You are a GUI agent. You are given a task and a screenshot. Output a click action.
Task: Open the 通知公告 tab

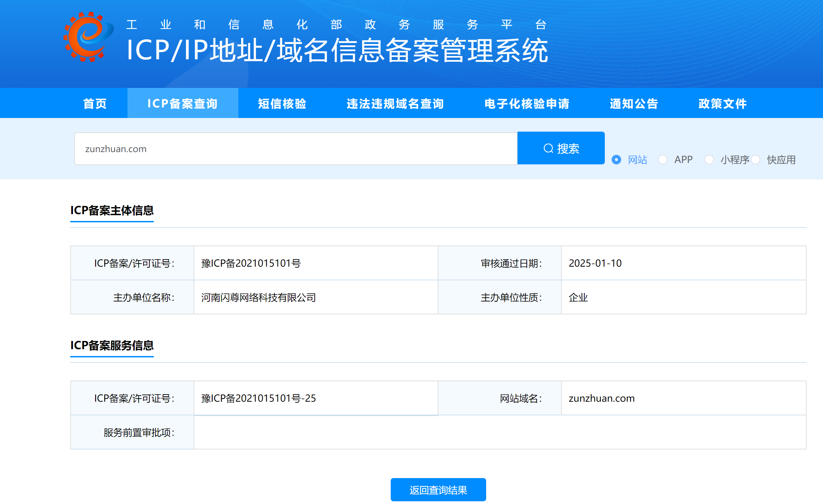(x=634, y=103)
